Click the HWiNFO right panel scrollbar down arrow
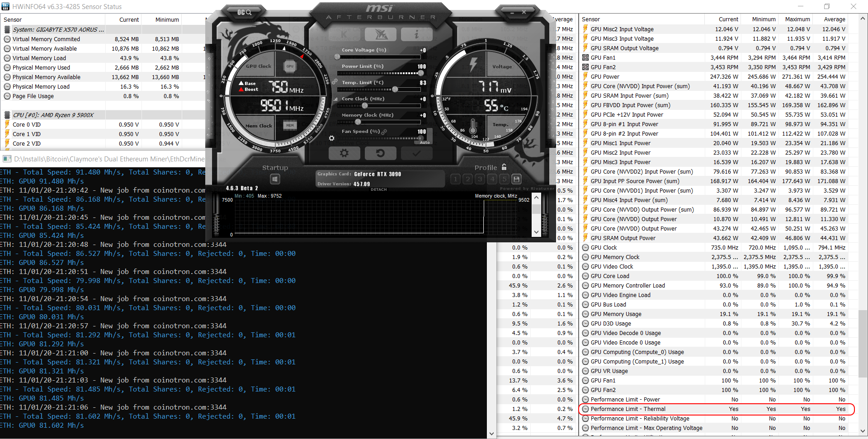Image resolution: width=868 pixels, height=439 pixels. pos(863,431)
